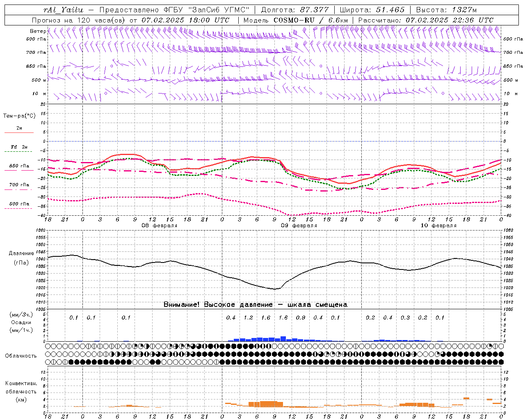The width and height of the screenshot is (525, 420).
Task: Click the Td 2м legend entry
Action: (19, 147)
